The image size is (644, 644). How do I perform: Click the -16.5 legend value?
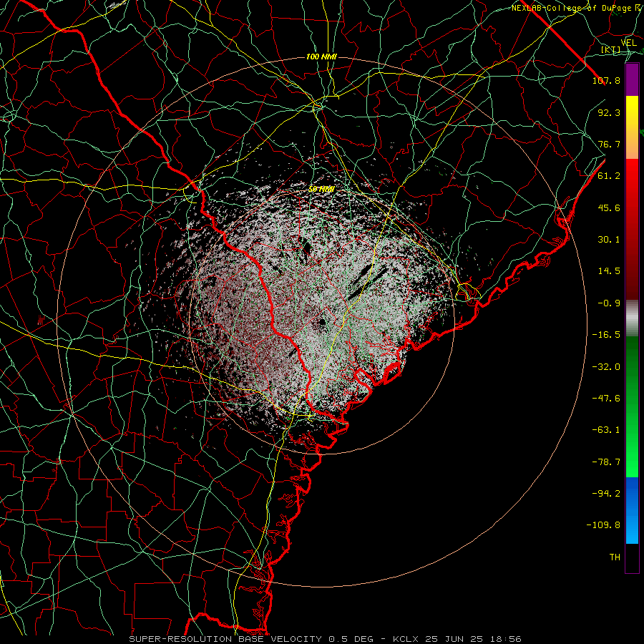coord(606,335)
